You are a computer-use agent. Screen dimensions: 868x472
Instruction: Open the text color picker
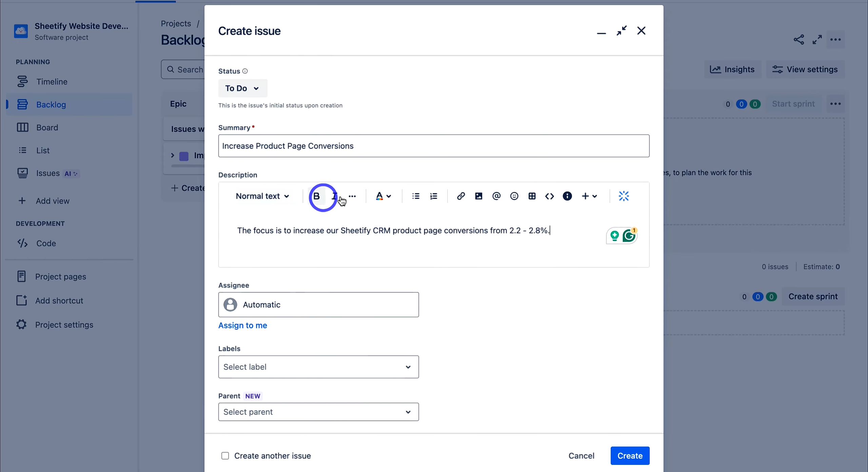tap(383, 196)
